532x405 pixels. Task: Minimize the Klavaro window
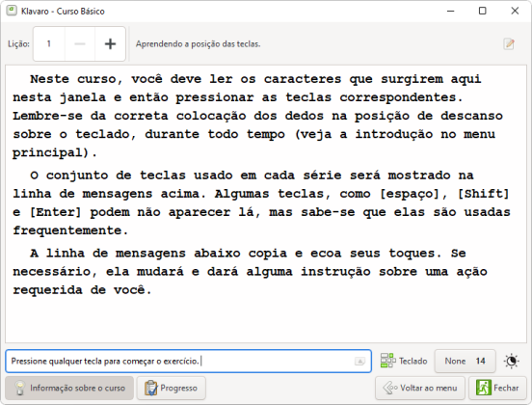pyautogui.click(x=451, y=11)
